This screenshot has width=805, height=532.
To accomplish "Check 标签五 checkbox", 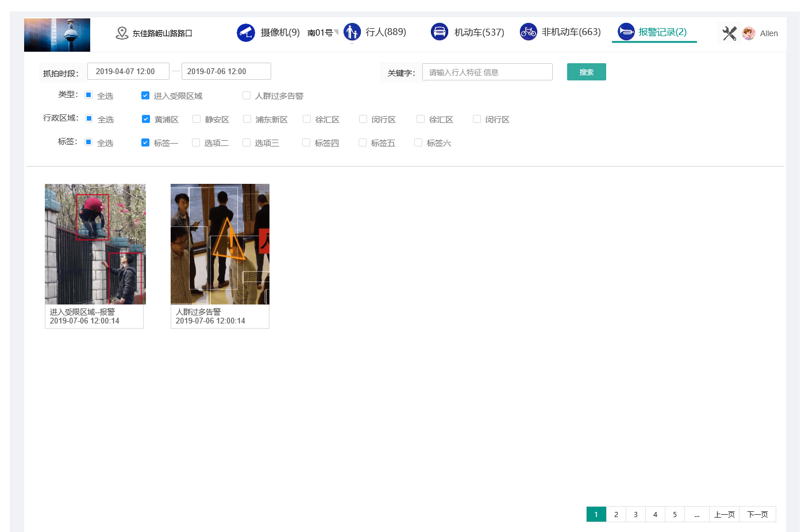I will tap(363, 142).
